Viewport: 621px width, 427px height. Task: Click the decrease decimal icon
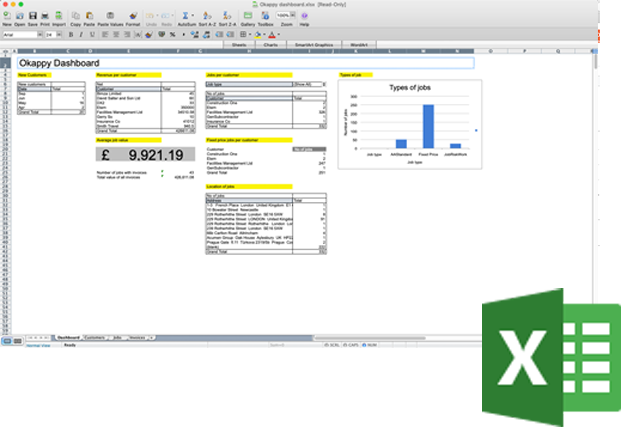pos(206,35)
